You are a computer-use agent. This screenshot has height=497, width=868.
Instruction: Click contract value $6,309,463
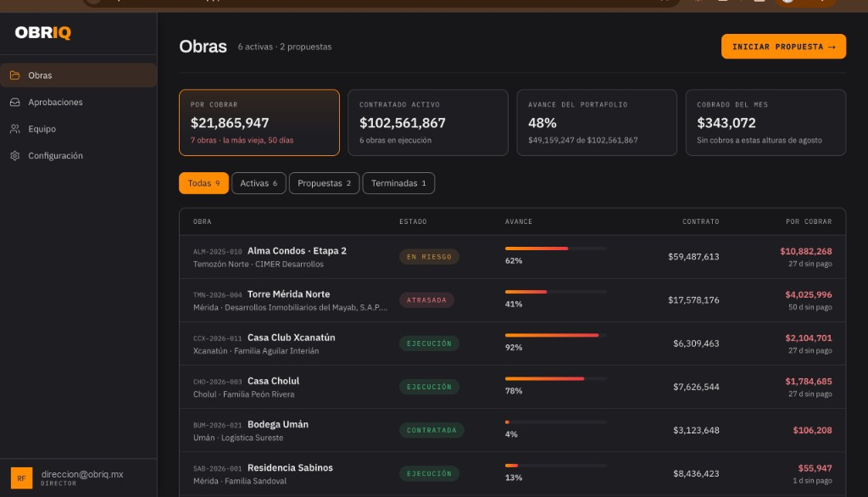coord(696,343)
